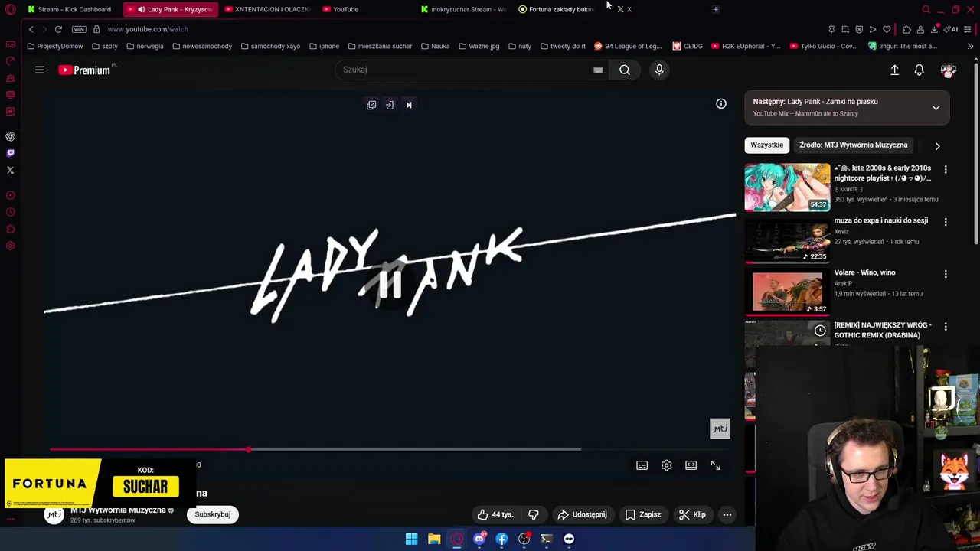Create a clip with Klip button
980x551 pixels.
692,514
